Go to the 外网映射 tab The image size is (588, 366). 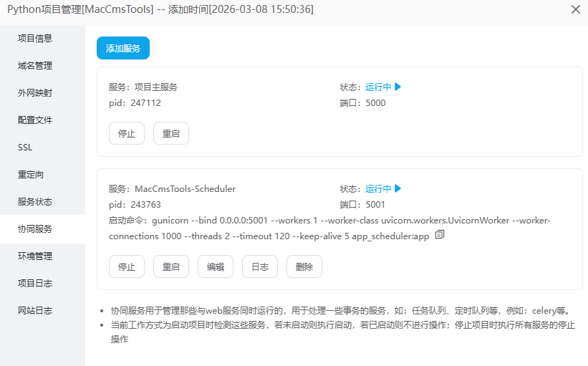[35, 93]
